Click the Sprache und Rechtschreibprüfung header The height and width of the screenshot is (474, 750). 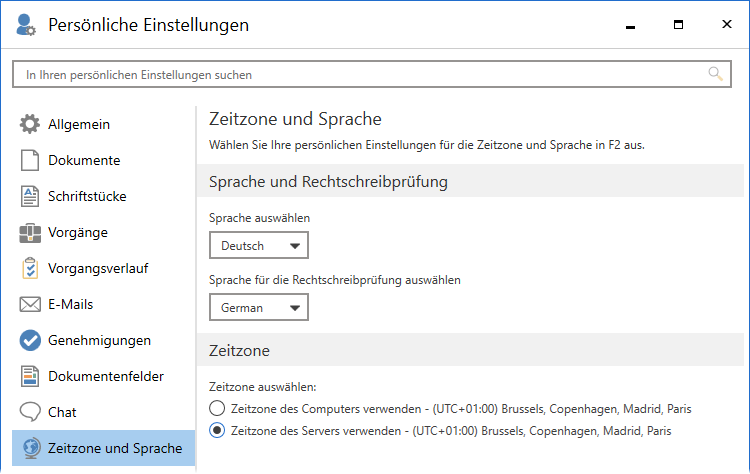point(328,182)
